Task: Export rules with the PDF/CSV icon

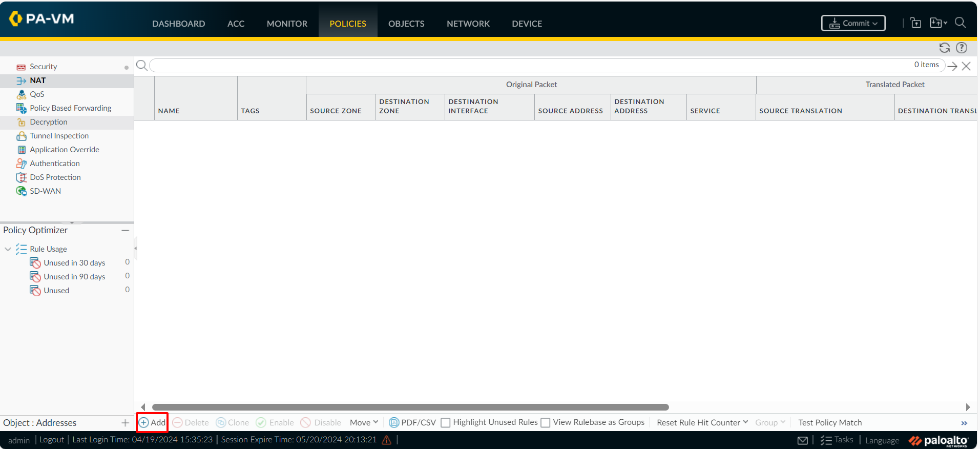Action: (x=394, y=422)
